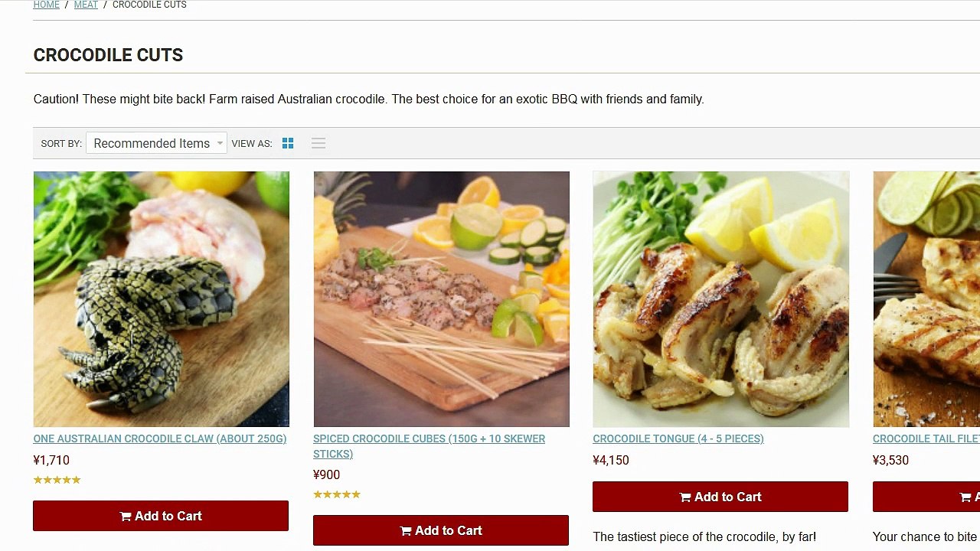The width and height of the screenshot is (980, 551).
Task: Add Crocodile Tongue to cart
Action: click(720, 497)
